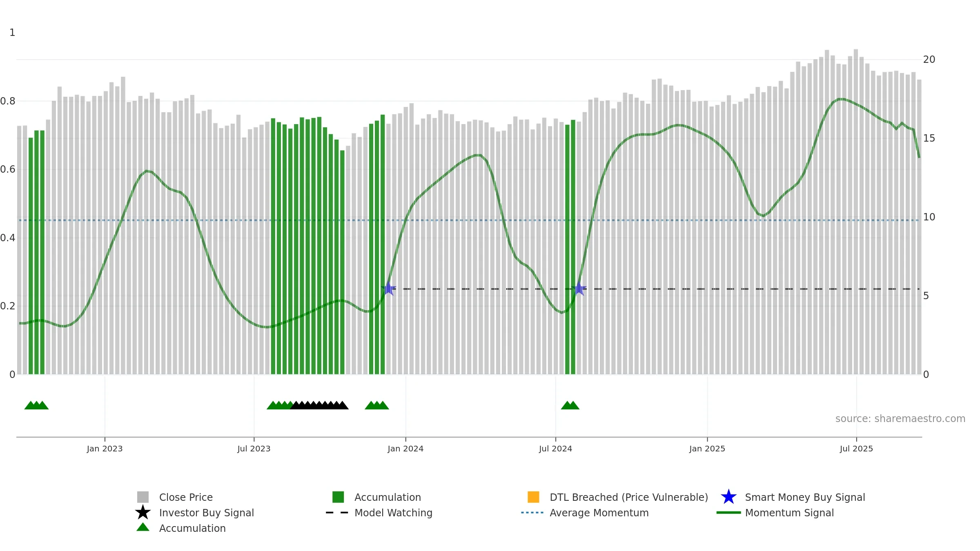Click the gray Close Price swatch
The height and width of the screenshot is (551, 980).
coord(143,497)
